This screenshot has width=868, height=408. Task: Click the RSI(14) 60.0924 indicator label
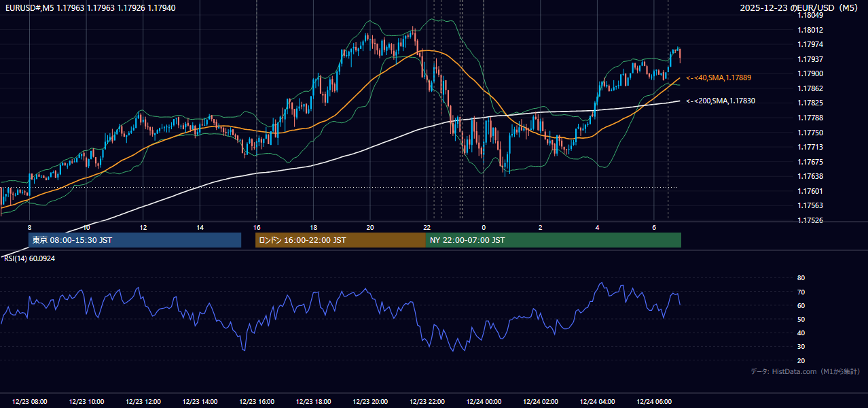coord(29,259)
